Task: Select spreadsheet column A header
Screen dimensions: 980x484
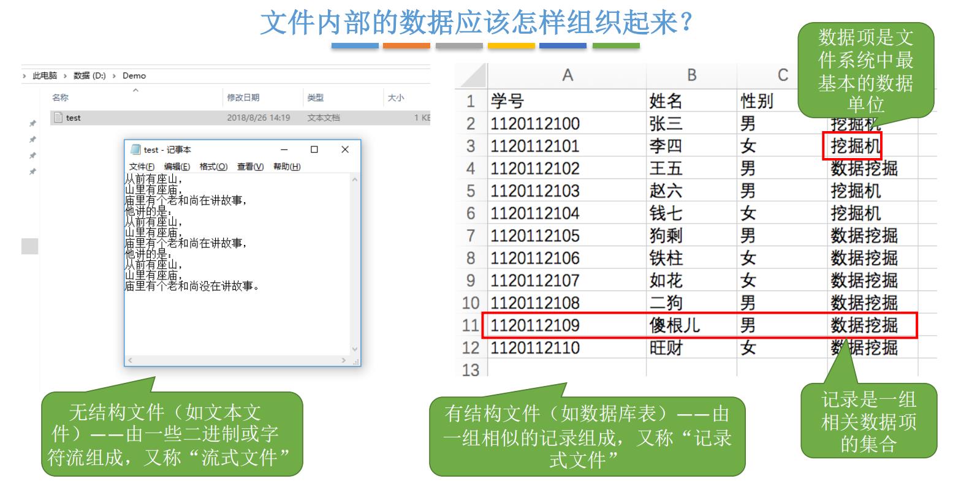Action: point(568,75)
